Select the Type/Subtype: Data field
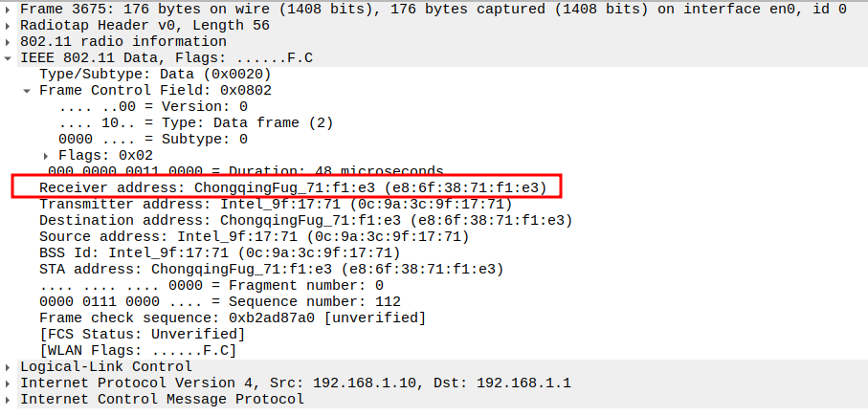Image resolution: width=868 pixels, height=416 pixels. point(155,74)
